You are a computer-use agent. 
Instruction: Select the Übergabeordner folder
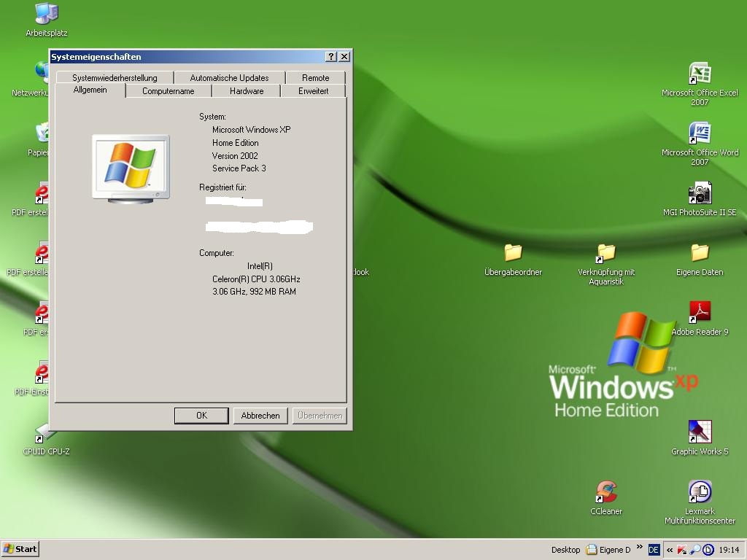[x=513, y=260]
